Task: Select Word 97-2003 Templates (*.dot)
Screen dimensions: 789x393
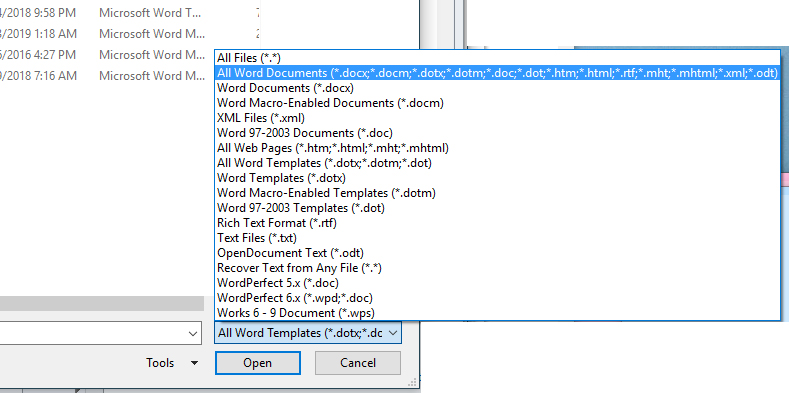Action: (x=497, y=208)
